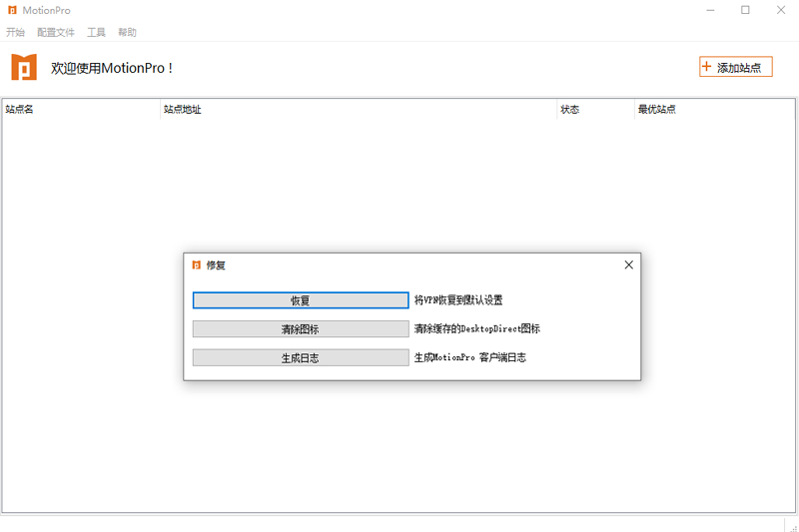799x532 pixels.
Task: Click the orange MotionPro logo in the header
Action: tap(24, 67)
